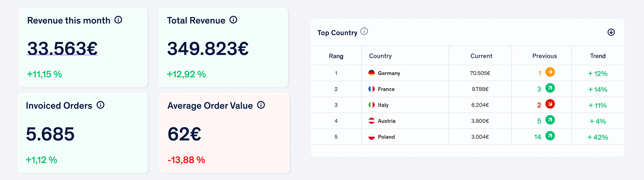Click Italy's red downward rank arrow

click(x=550, y=104)
